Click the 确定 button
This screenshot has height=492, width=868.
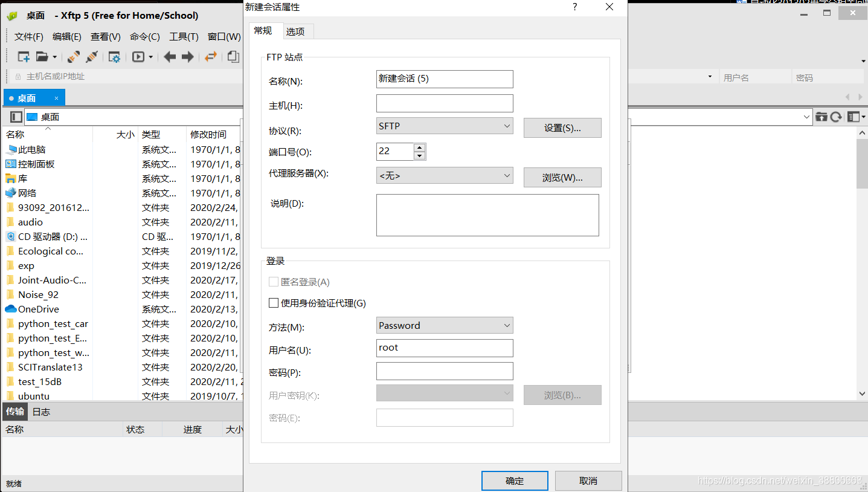tap(515, 481)
